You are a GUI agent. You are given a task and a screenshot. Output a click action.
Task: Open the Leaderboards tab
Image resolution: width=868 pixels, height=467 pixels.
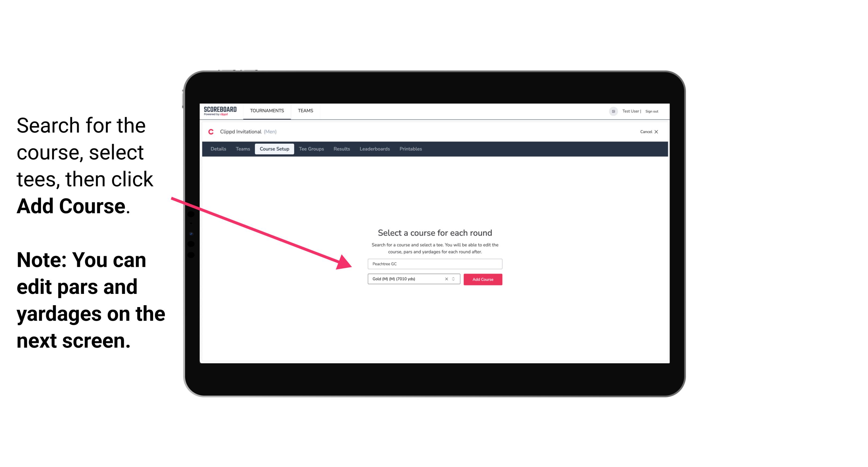375,149
